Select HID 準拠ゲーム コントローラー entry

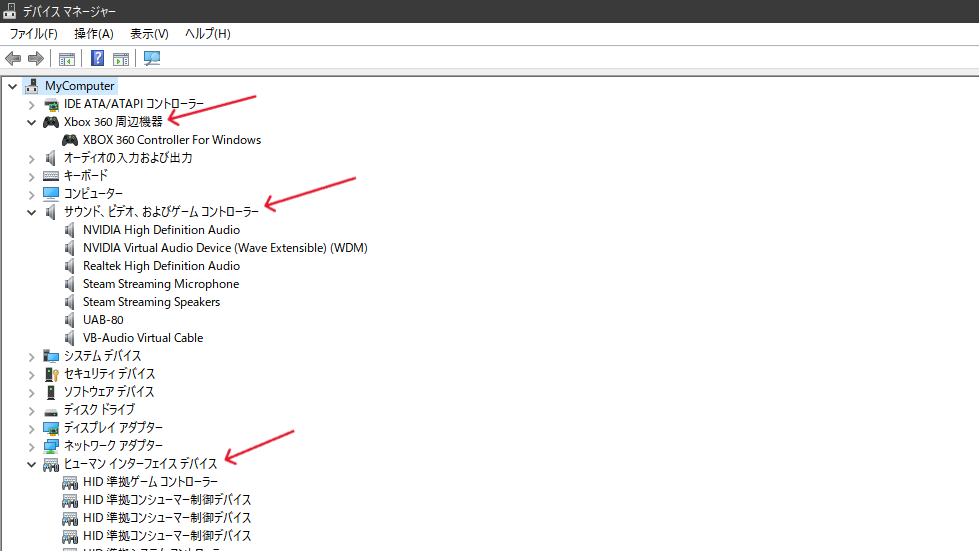(x=150, y=482)
